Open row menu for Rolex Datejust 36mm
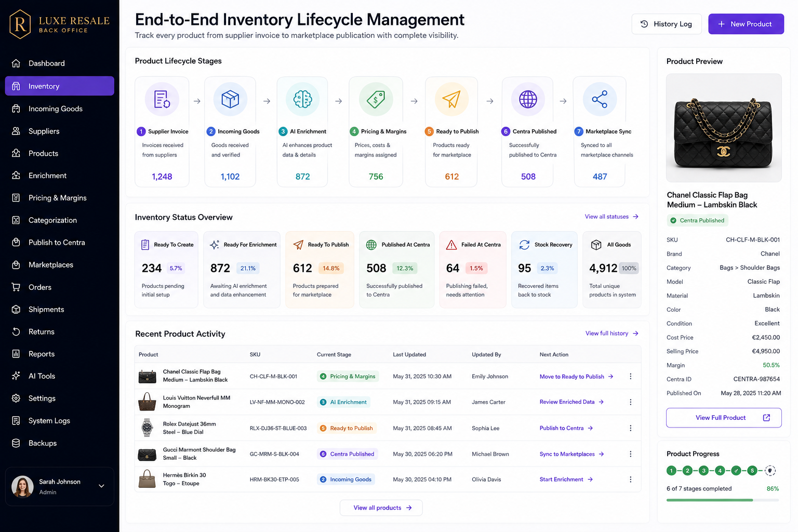This screenshot has width=798, height=532. 631,428
